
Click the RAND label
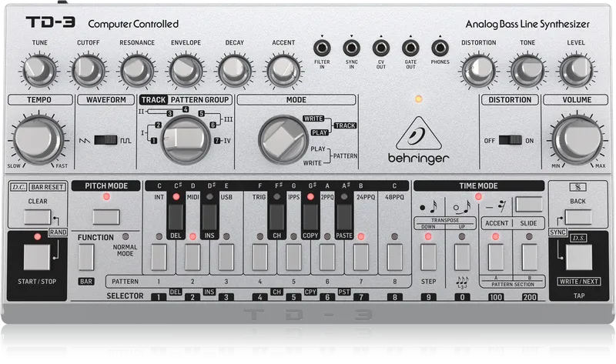click(x=58, y=232)
